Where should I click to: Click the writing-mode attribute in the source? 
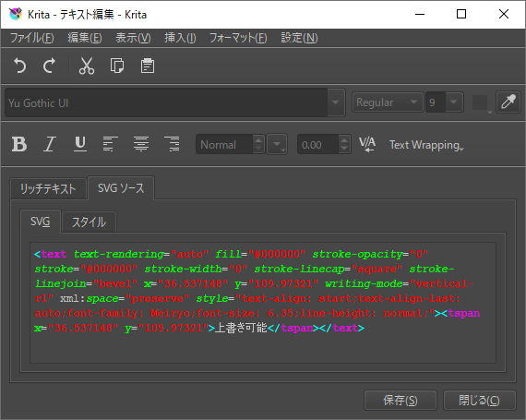364,283
